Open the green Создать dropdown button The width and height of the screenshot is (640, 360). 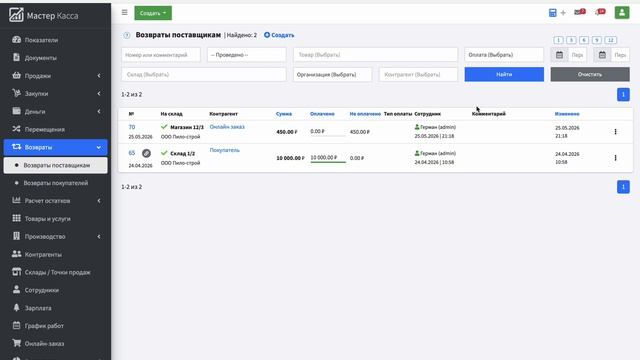pos(153,13)
